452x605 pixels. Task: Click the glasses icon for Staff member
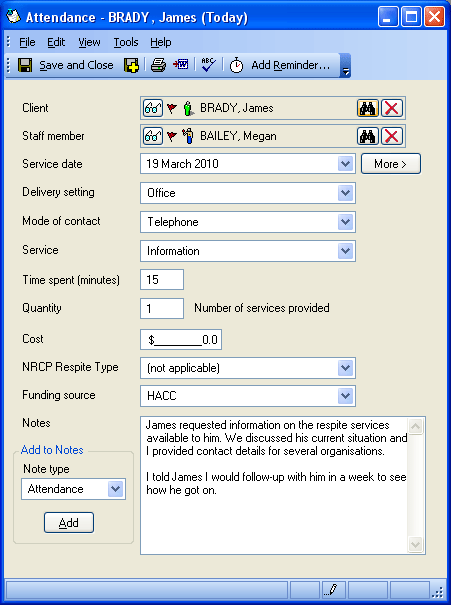coord(153,136)
